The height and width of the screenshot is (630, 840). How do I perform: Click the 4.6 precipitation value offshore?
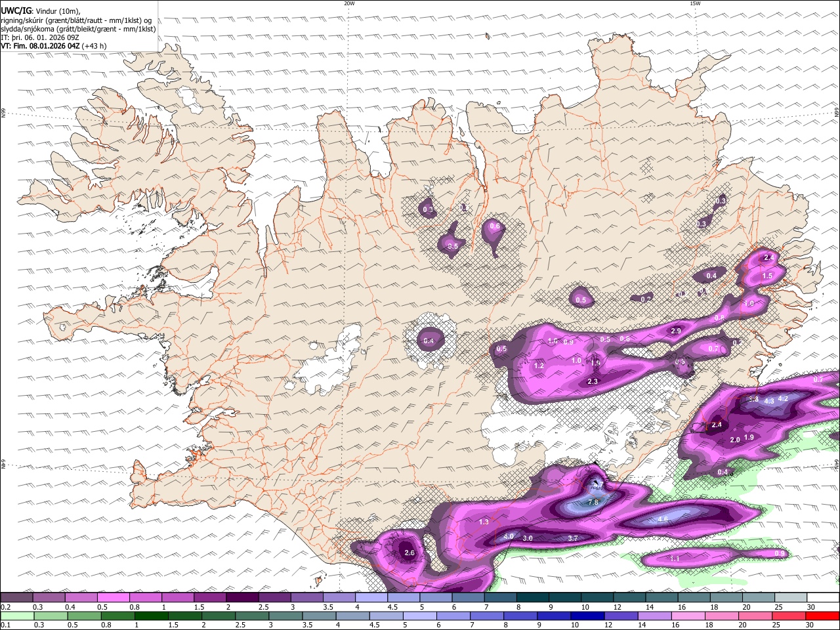pyautogui.click(x=663, y=519)
